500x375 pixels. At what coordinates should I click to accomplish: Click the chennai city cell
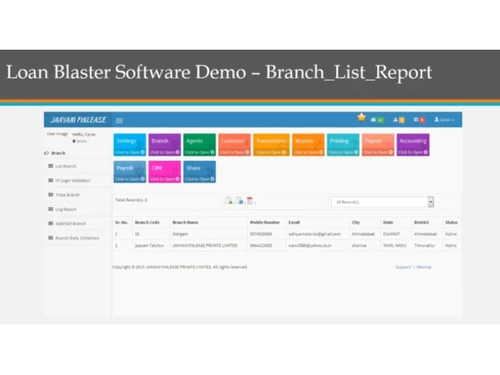click(x=359, y=246)
